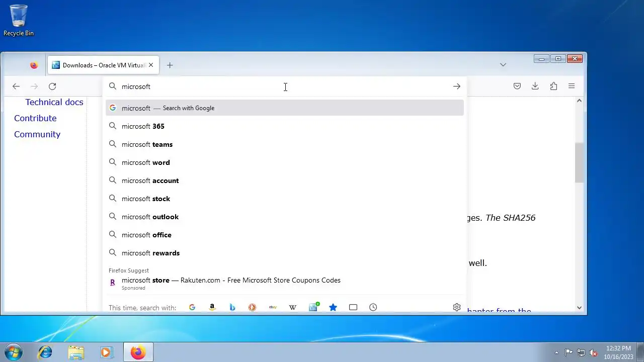
Task: Show hidden system tray icons
Action: tap(556, 352)
